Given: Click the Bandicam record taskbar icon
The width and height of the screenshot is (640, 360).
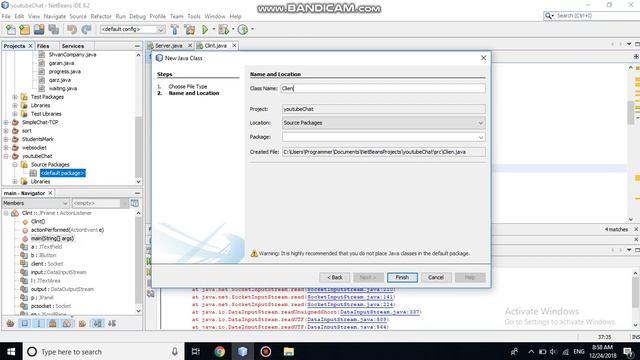Looking at the screenshot, I should pyautogui.click(x=266, y=351).
